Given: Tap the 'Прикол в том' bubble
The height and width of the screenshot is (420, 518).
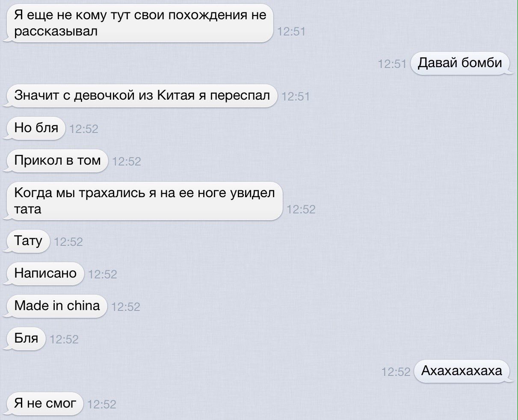Looking at the screenshot, I should point(57,160).
